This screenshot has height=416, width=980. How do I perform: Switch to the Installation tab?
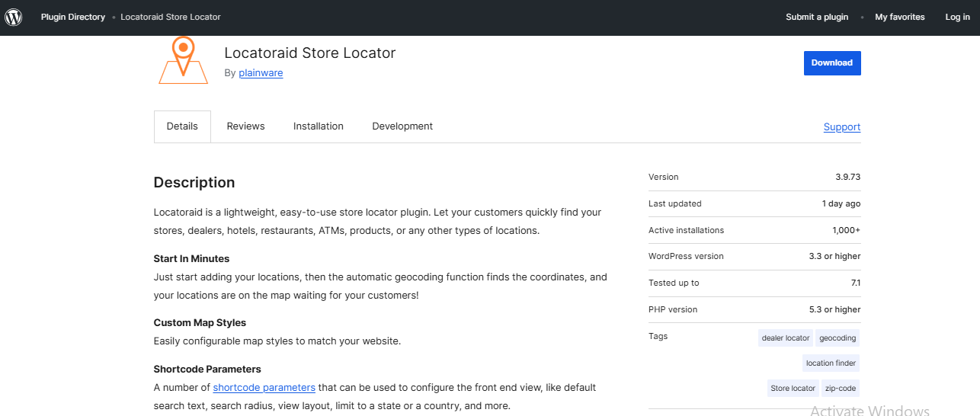click(x=319, y=126)
